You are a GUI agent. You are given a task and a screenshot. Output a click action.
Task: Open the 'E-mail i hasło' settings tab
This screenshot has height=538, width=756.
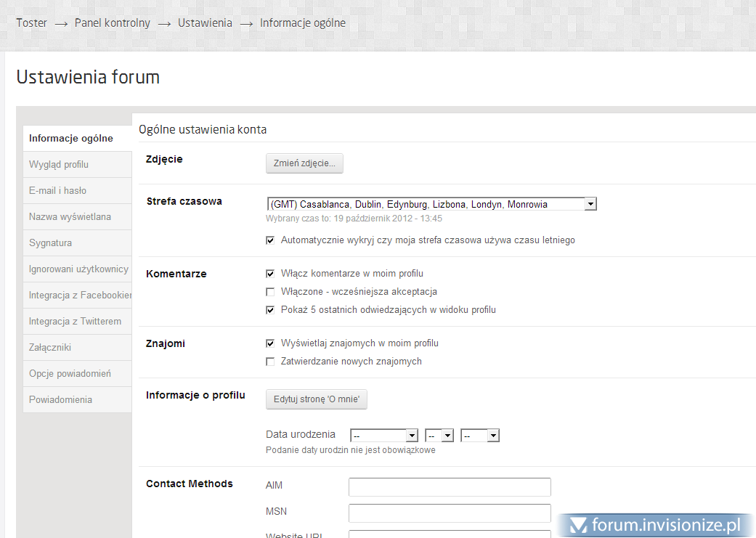click(57, 191)
